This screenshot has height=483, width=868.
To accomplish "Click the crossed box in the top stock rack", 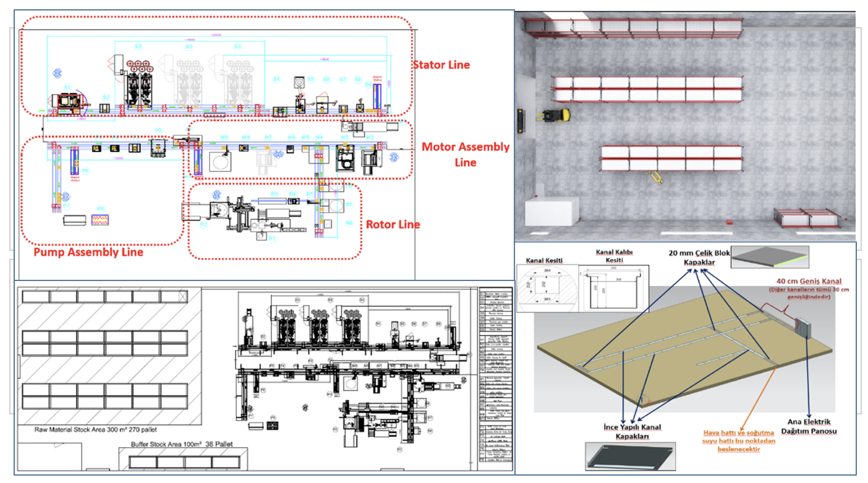I will coord(182,296).
